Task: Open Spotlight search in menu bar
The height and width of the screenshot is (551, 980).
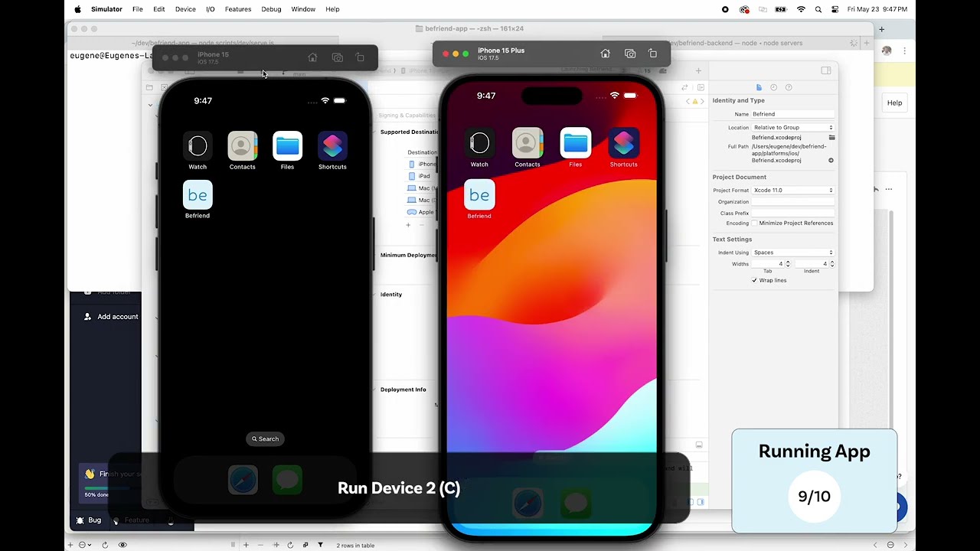Action: pos(818,9)
